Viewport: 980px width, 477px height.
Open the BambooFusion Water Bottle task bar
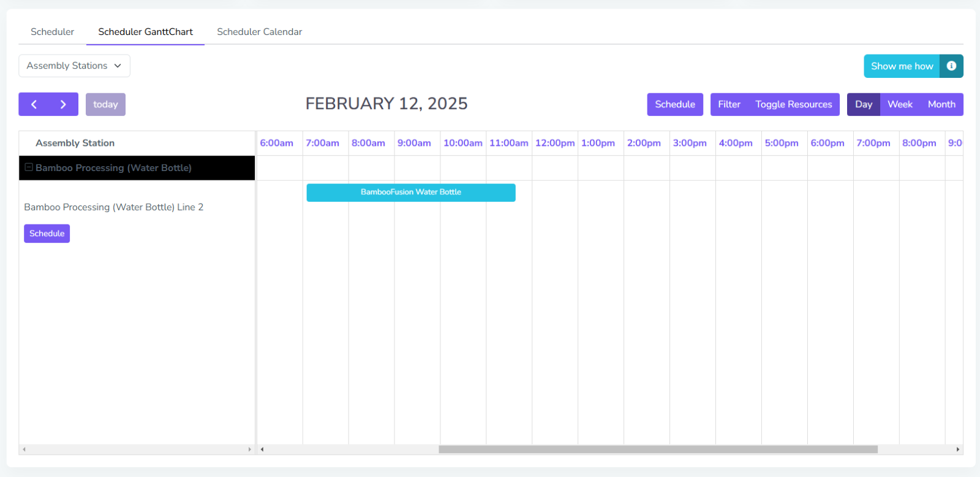(410, 193)
